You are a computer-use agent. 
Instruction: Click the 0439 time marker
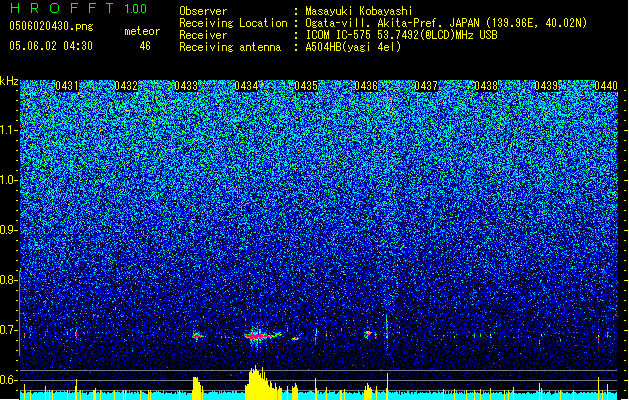[x=546, y=86]
